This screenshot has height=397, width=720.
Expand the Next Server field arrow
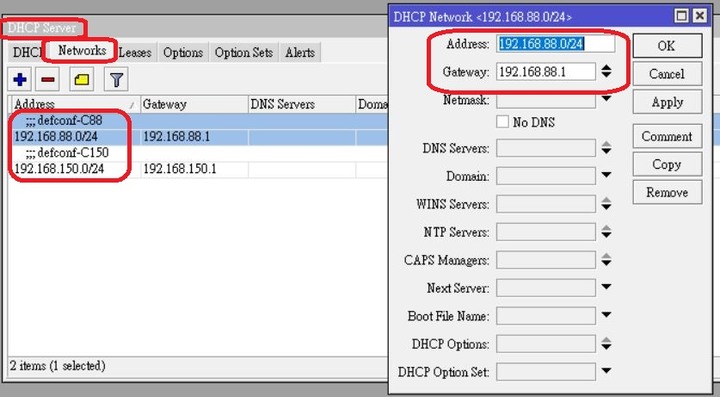(606, 287)
